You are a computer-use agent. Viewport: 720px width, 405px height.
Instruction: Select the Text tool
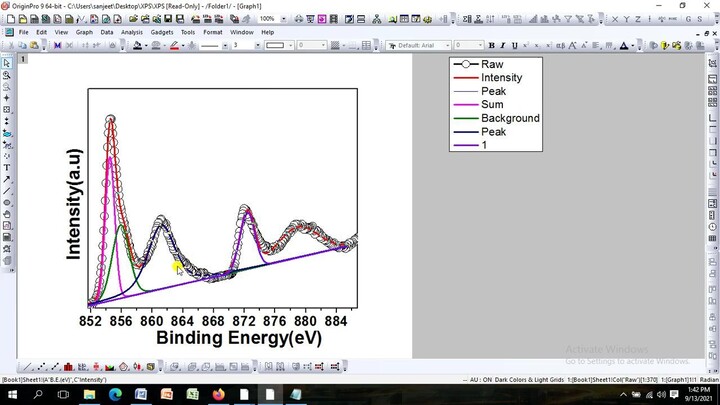[7, 167]
